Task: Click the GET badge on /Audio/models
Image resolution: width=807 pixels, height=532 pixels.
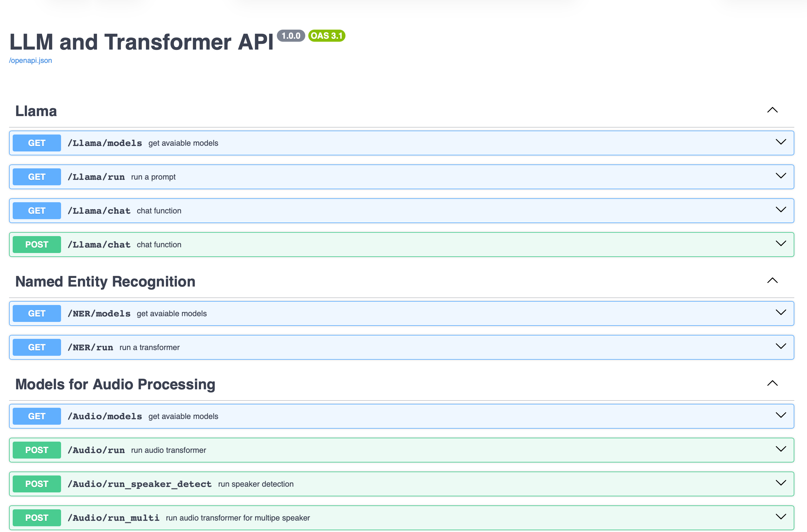Action: pyautogui.click(x=36, y=416)
